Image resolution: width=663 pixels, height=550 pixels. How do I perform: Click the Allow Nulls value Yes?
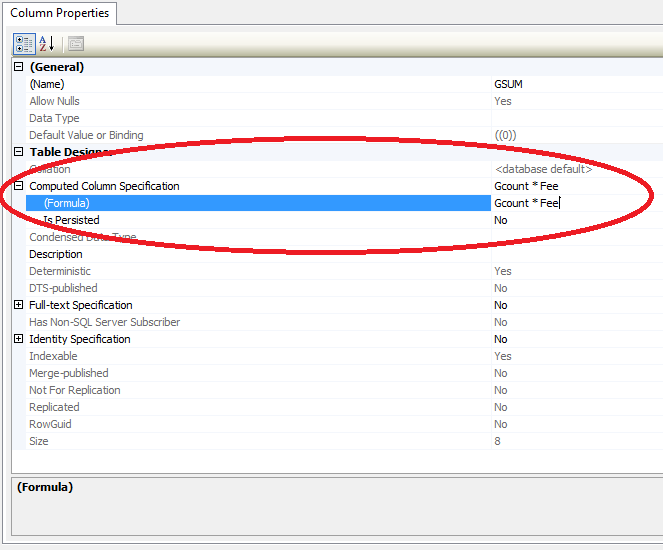[x=574, y=101]
